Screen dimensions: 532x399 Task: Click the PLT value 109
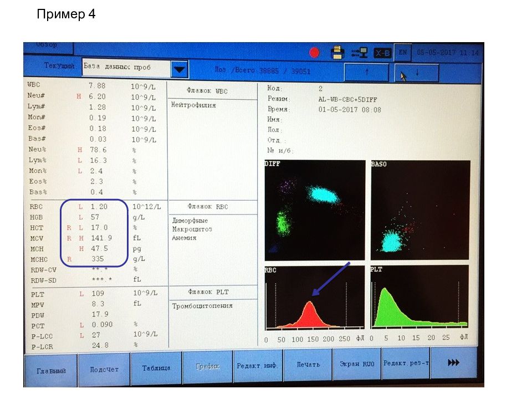coord(98,294)
